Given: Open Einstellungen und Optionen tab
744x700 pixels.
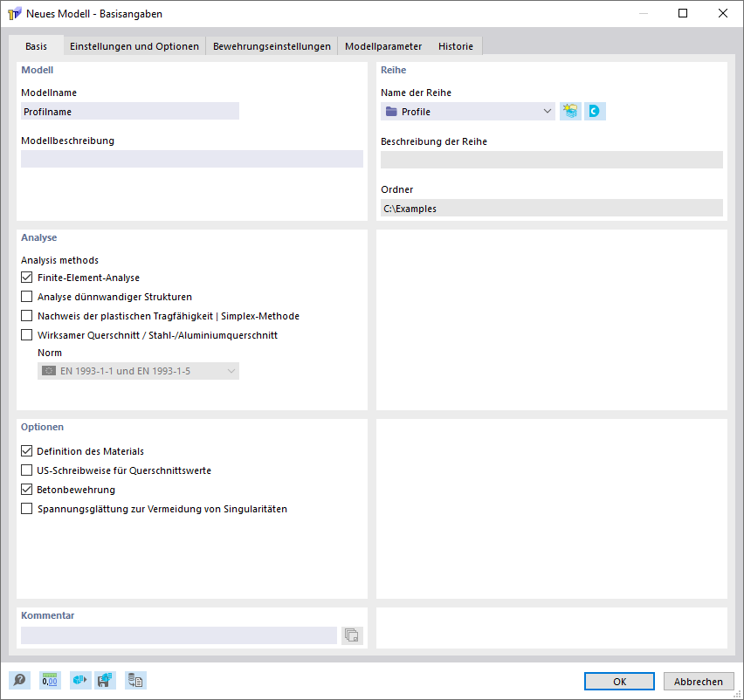Looking at the screenshot, I should [x=134, y=46].
